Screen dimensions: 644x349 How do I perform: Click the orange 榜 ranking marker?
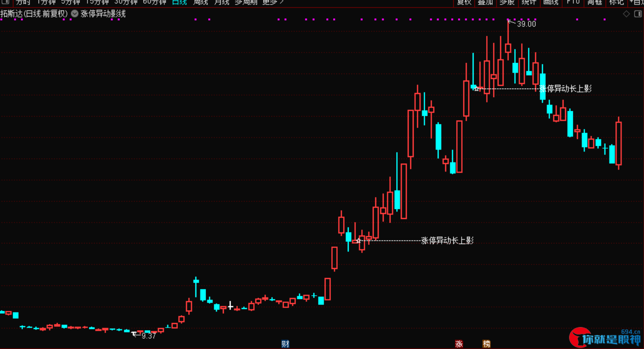(x=486, y=344)
